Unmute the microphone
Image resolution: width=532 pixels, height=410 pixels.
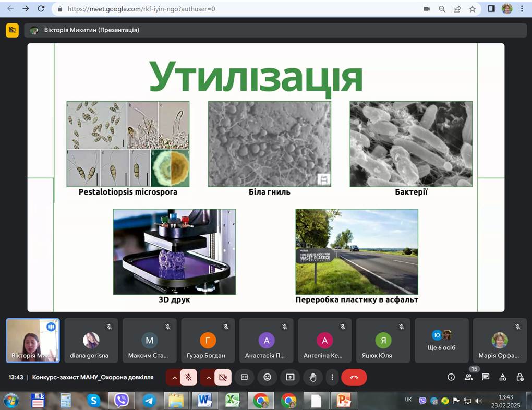pos(189,377)
